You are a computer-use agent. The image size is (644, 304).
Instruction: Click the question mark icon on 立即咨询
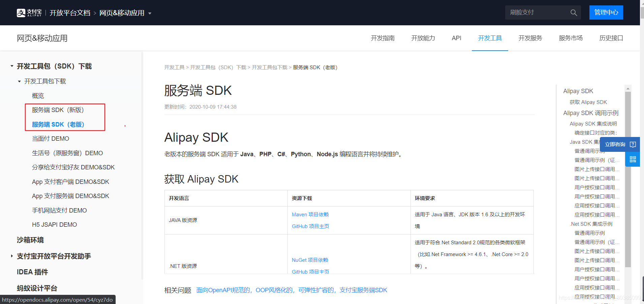coord(633,144)
